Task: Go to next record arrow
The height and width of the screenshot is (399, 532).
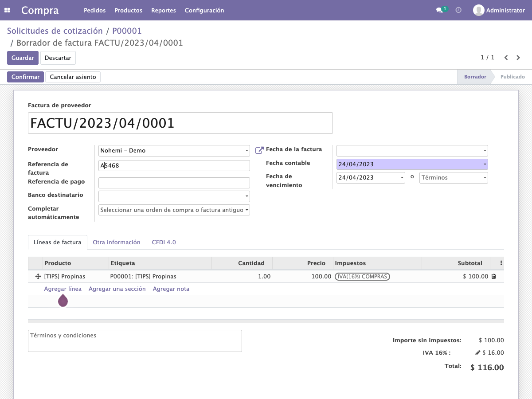Action: coord(519,58)
